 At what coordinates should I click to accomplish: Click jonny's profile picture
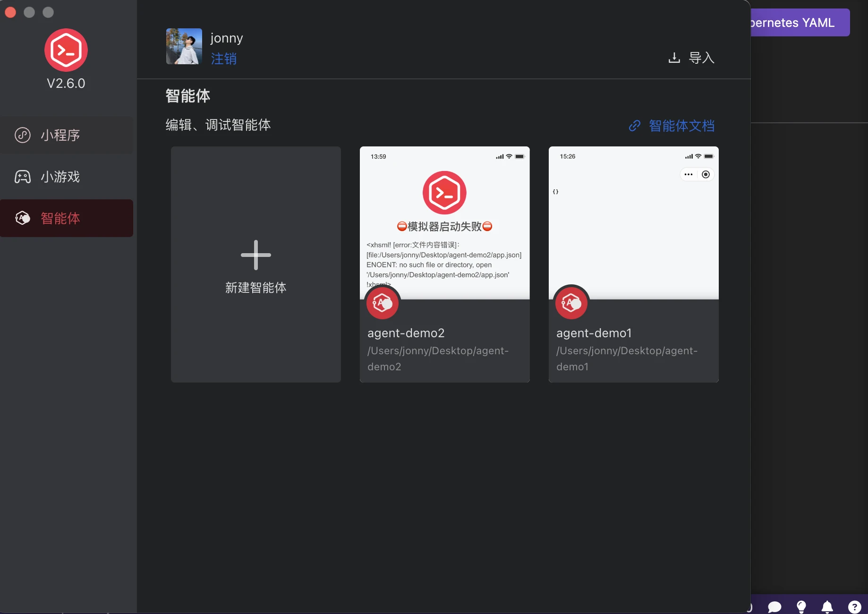(x=184, y=46)
